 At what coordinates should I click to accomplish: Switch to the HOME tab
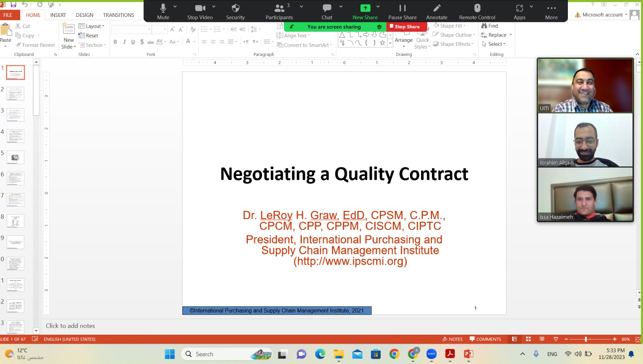click(x=33, y=15)
